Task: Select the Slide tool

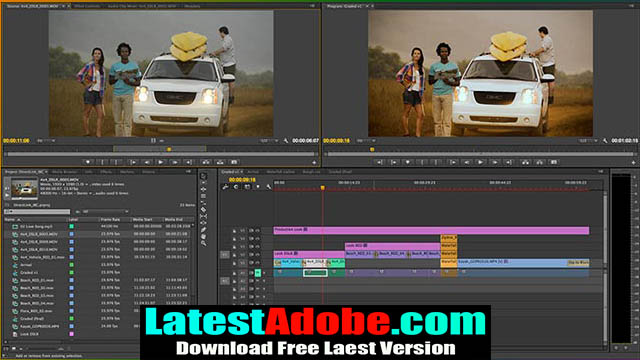Action: (x=203, y=223)
